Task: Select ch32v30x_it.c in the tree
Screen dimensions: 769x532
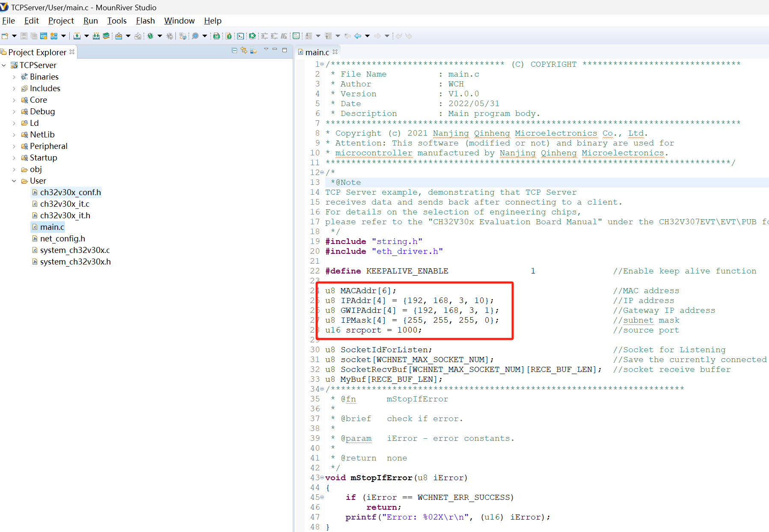Action: [61, 204]
